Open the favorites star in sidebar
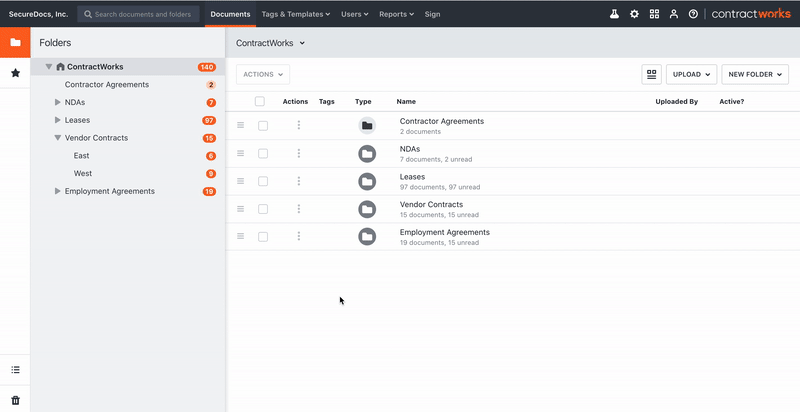The width and height of the screenshot is (800, 412). (x=15, y=73)
